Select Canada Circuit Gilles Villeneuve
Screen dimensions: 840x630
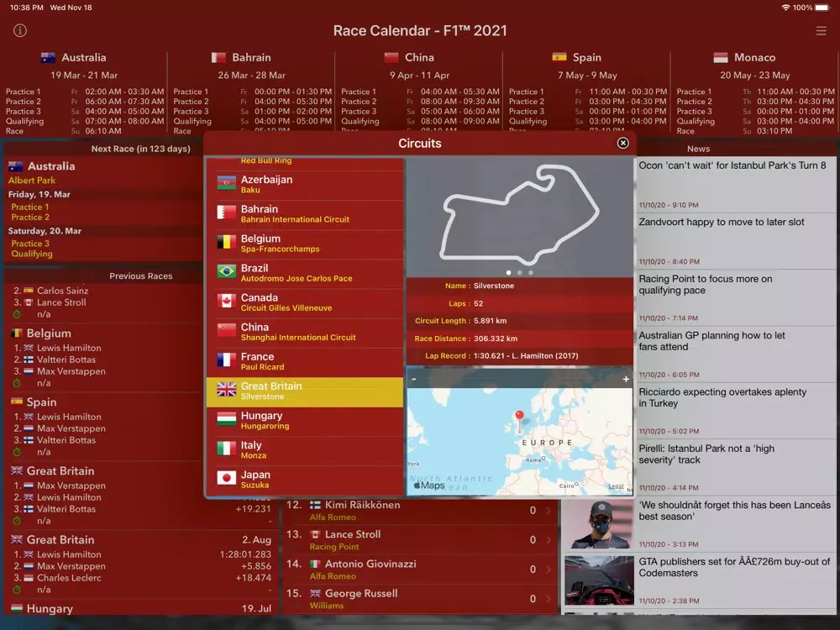click(x=305, y=302)
